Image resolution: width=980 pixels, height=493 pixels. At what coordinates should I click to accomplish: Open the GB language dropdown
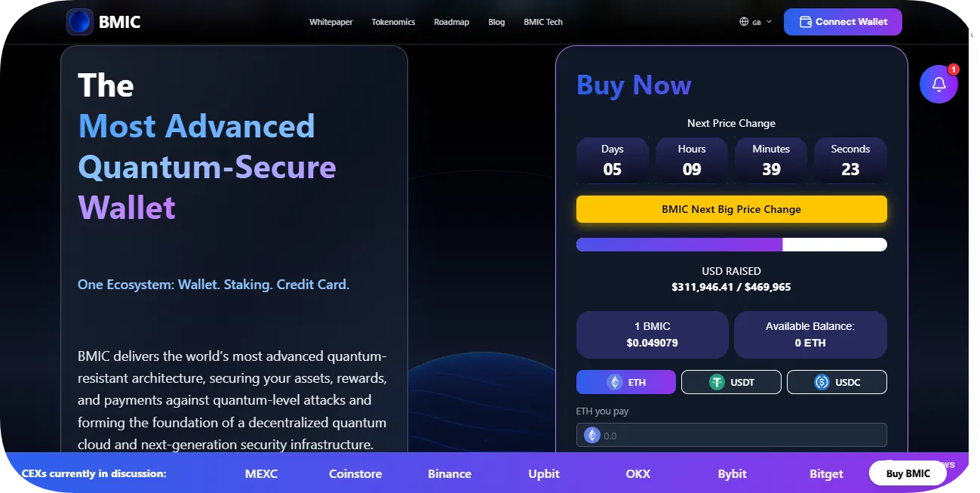(x=756, y=22)
